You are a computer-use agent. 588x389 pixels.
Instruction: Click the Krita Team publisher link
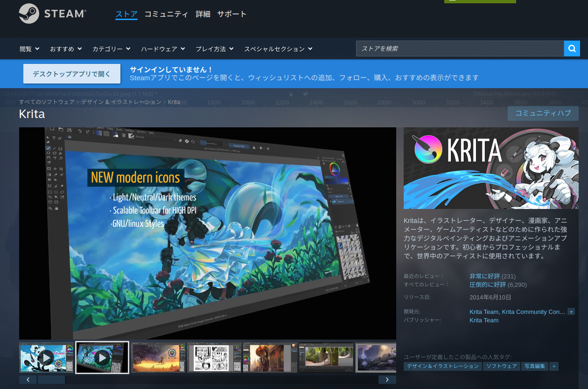tap(483, 320)
